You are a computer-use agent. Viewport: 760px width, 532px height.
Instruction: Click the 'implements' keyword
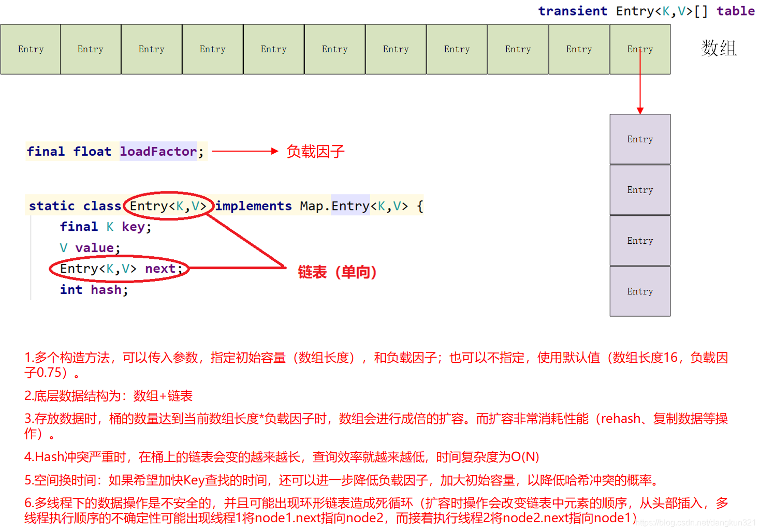point(254,206)
